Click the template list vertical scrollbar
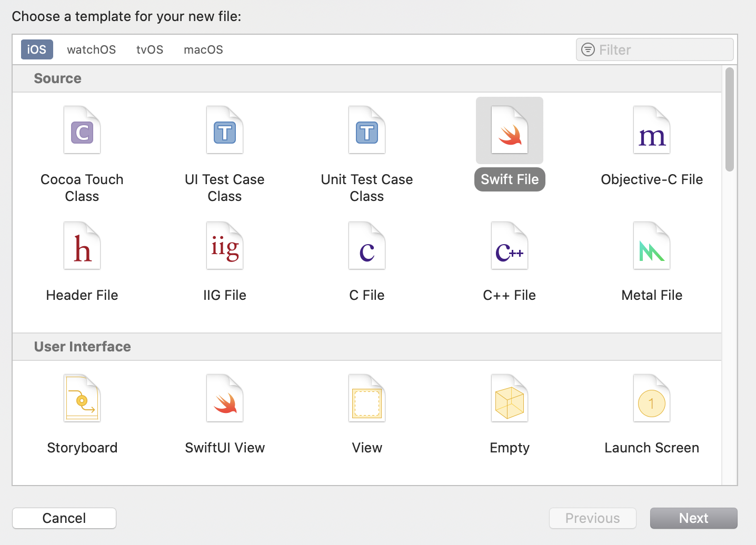This screenshot has width=756, height=545. [729, 119]
